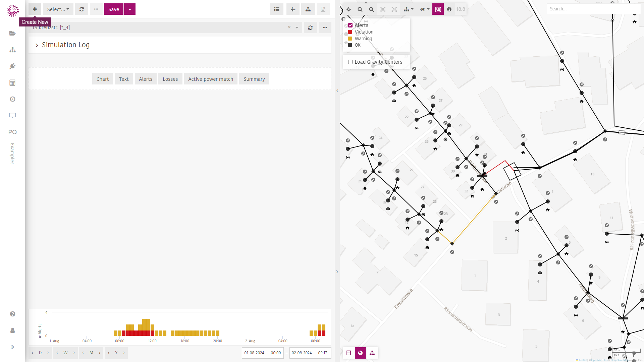The height and width of the screenshot is (362, 644).
Task: Click the sliders settings icon
Action: 293,9
